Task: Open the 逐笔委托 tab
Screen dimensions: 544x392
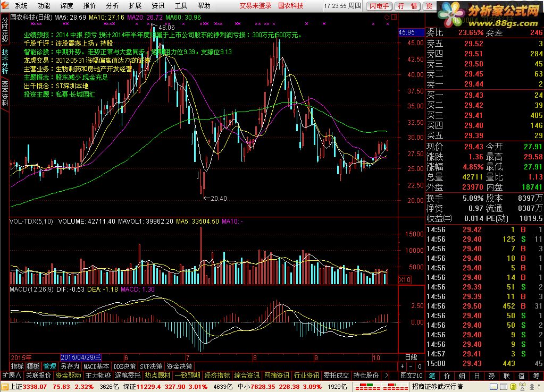Action: click(x=128, y=376)
